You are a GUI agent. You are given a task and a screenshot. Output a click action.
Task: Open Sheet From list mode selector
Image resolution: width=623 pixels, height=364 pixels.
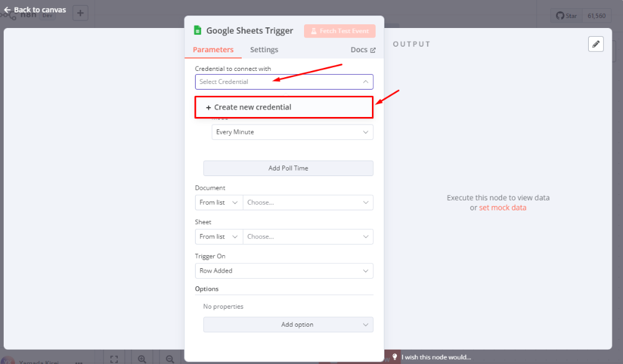pos(219,236)
